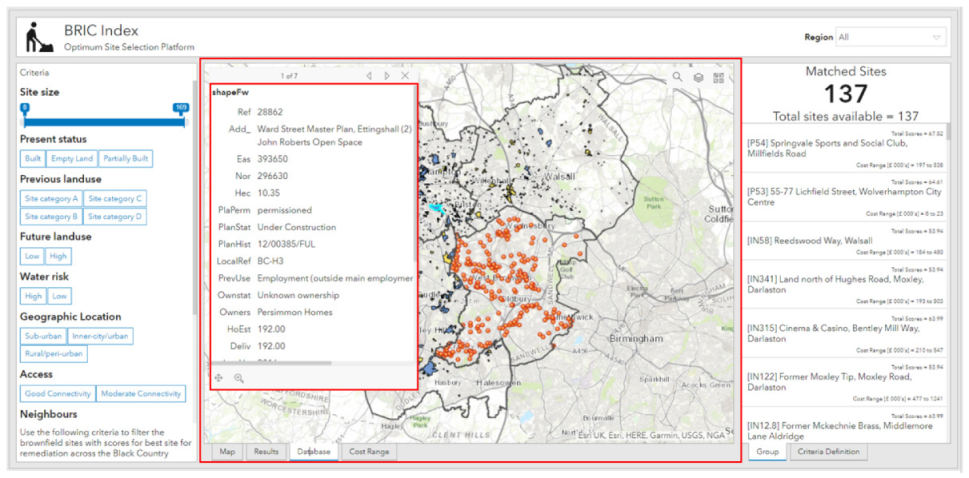
Task: Go to the next feature in popup
Action: click(x=387, y=76)
